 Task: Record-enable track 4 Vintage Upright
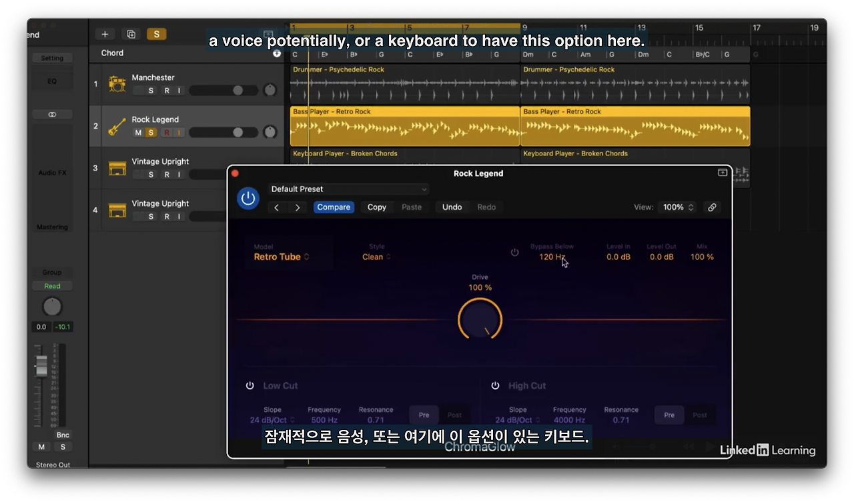click(167, 217)
